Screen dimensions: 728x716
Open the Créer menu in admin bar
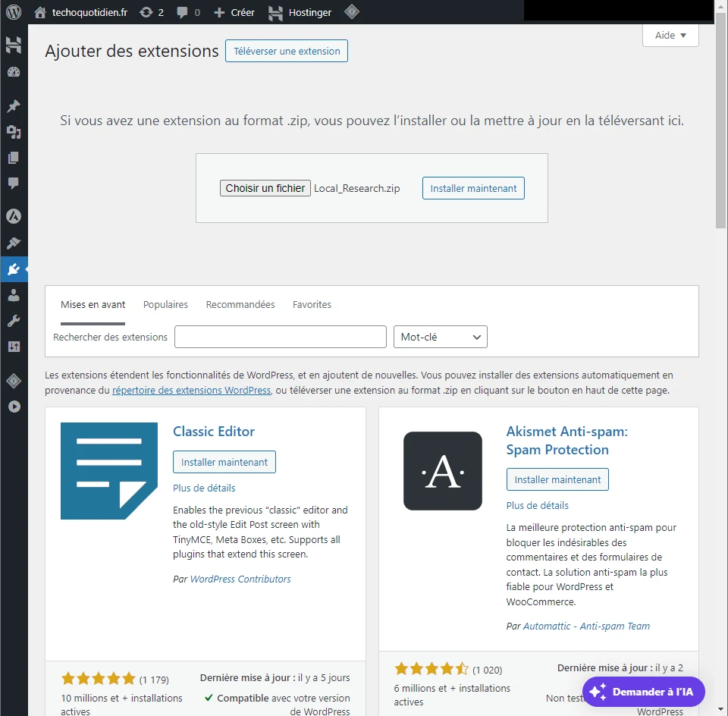(234, 13)
